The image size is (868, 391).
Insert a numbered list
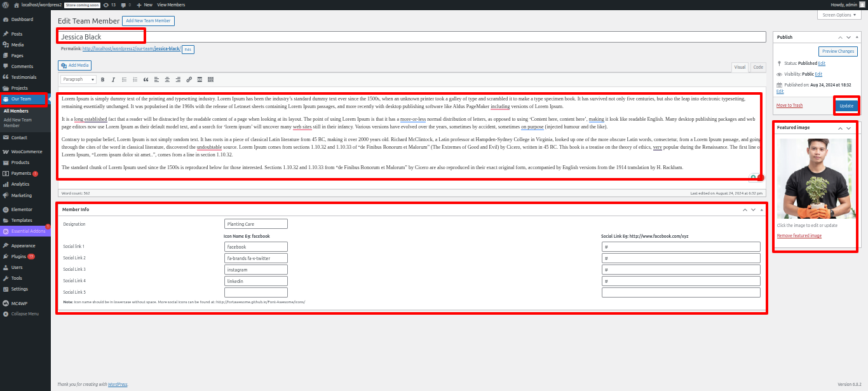coord(135,79)
